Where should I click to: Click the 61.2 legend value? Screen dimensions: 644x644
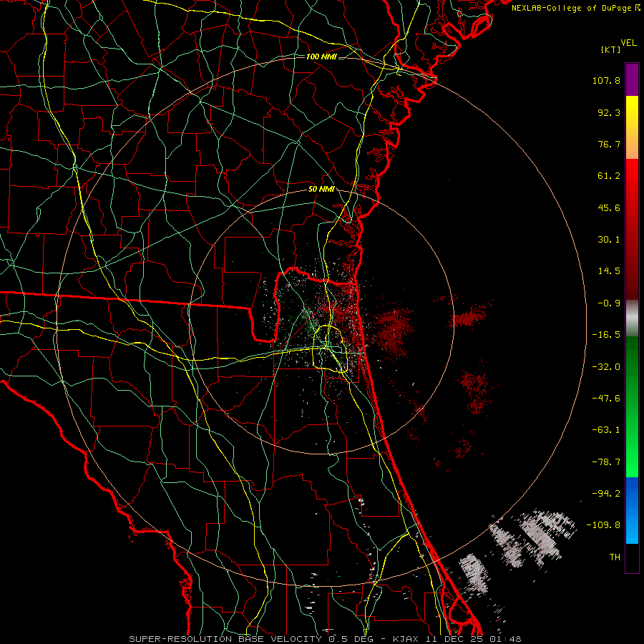point(609,176)
